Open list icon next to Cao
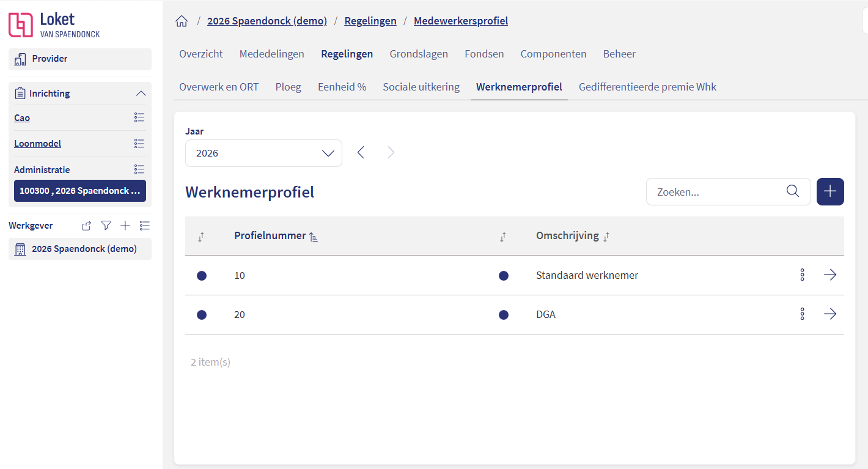 coord(139,117)
